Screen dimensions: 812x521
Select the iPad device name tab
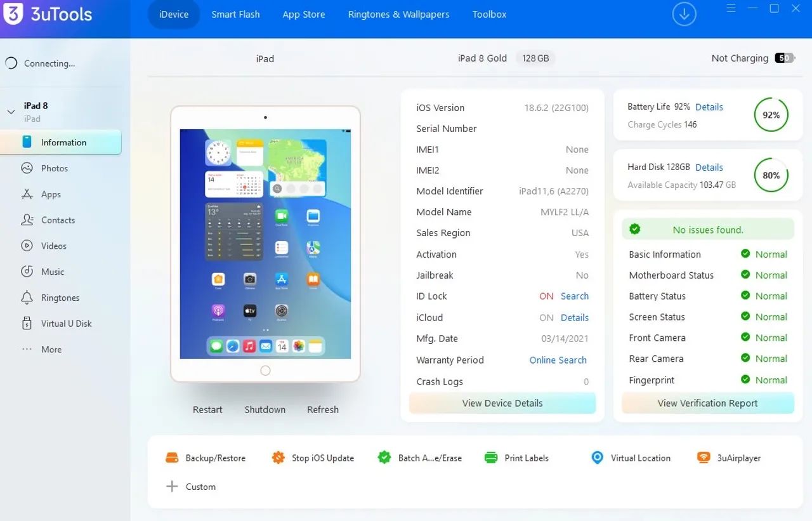[x=265, y=59]
